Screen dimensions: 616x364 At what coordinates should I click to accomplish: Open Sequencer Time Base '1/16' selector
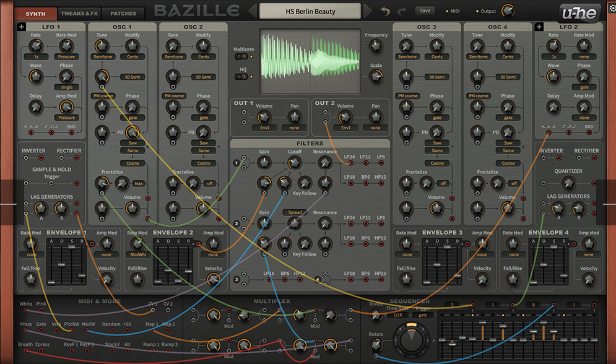click(398, 315)
